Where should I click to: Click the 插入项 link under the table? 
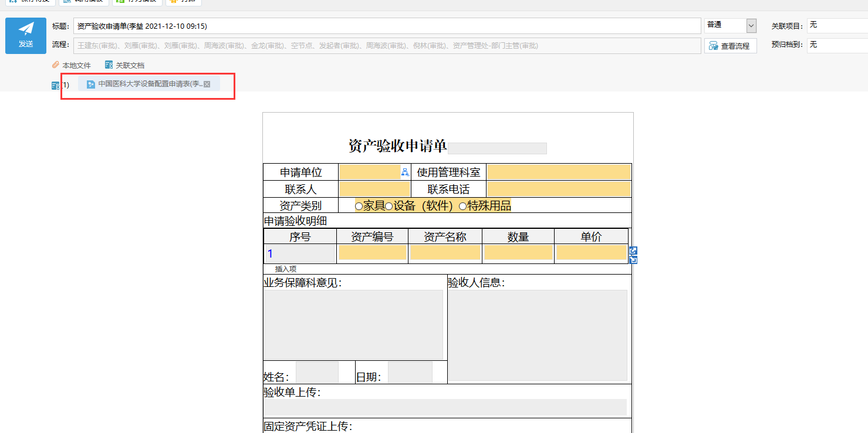point(286,269)
